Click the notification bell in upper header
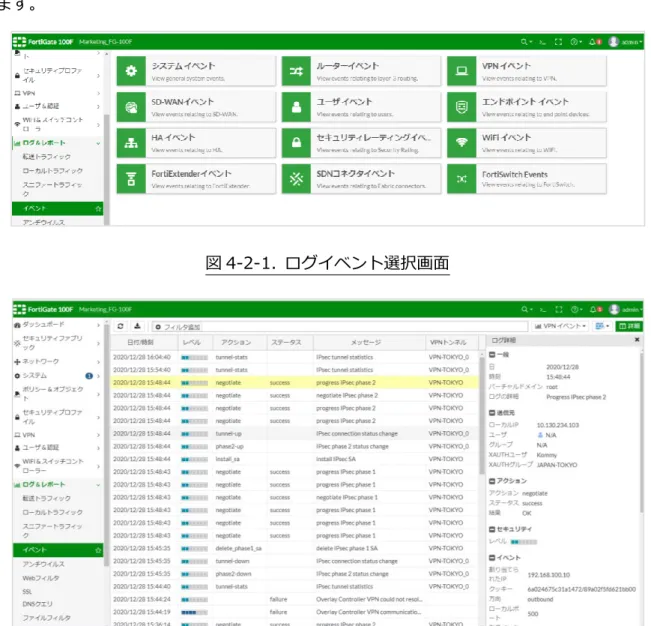 [x=595, y=42]
